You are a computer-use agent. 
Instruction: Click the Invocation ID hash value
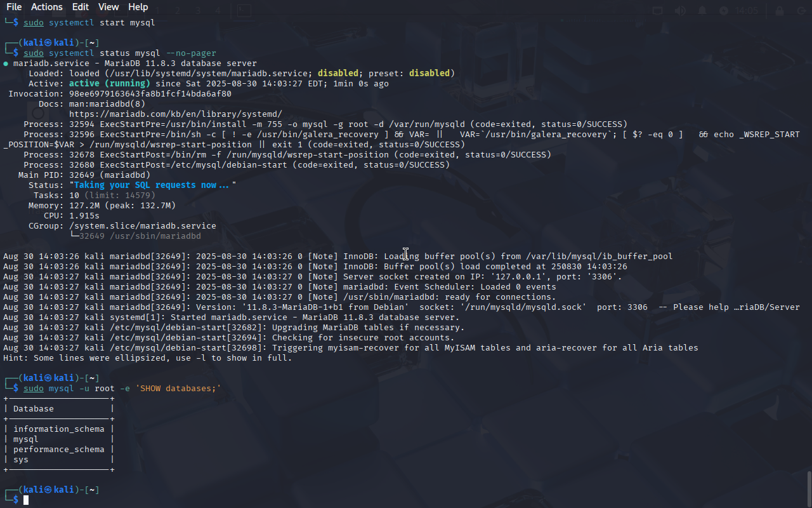150,94
